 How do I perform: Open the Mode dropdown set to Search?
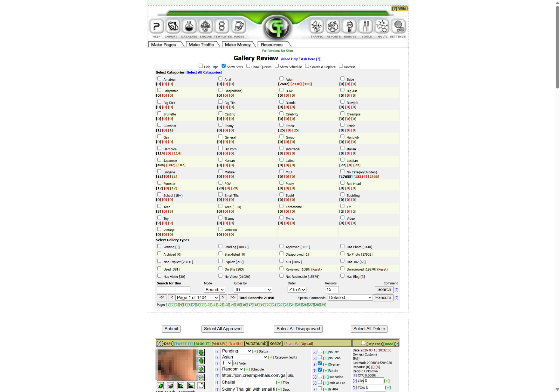tap(214, 290)
